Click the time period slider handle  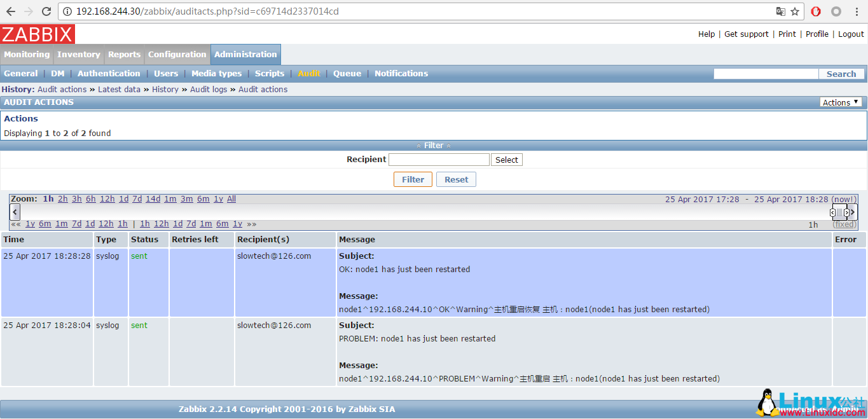click(840, 211)
